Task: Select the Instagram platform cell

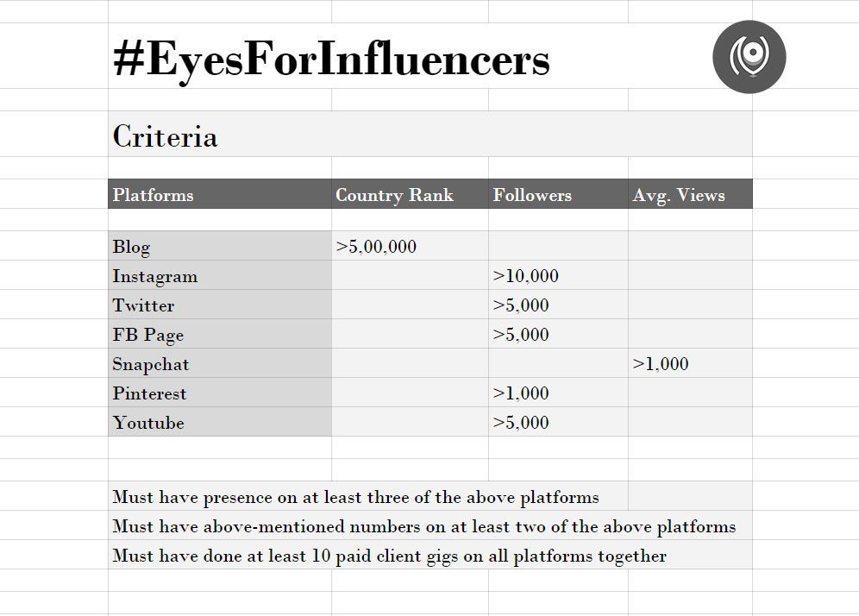Action: (220, 275)
